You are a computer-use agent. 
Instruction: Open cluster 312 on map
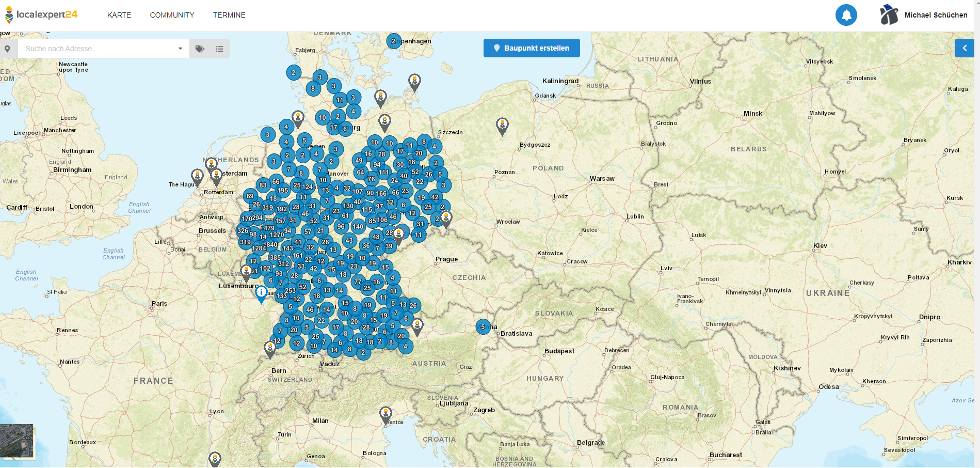pos(283,264)
